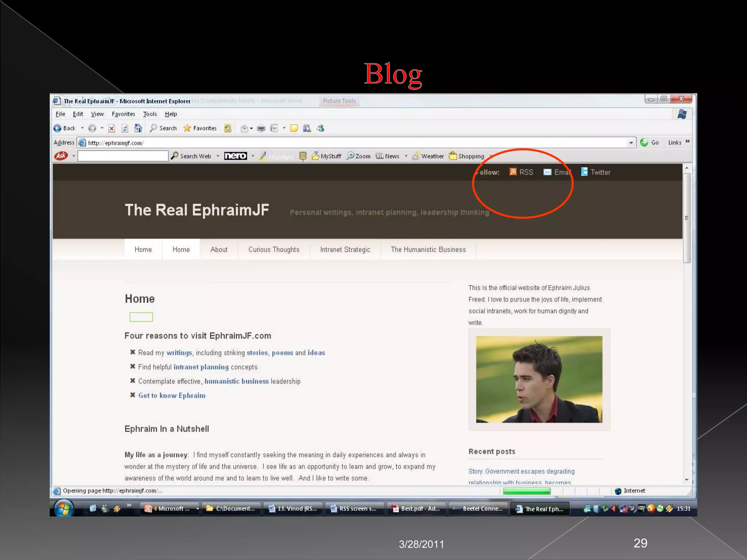747x560 pixels.
Task: Open the Tools menu
Action: click(150, 114)
